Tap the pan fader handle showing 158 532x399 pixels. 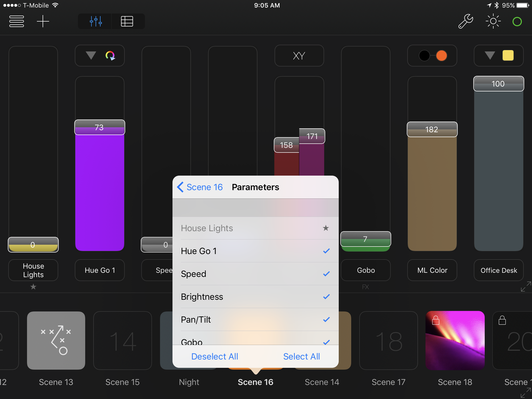tap(287, 145)
